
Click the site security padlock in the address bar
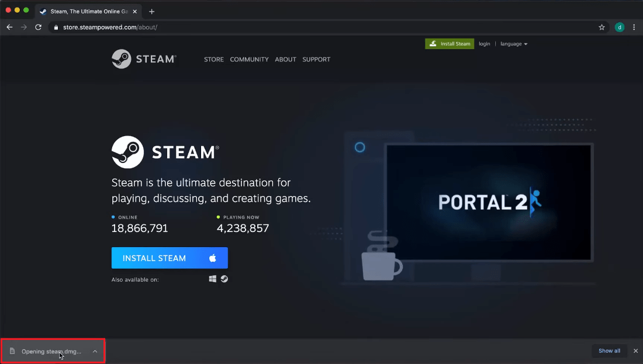[x=55, y=27]
